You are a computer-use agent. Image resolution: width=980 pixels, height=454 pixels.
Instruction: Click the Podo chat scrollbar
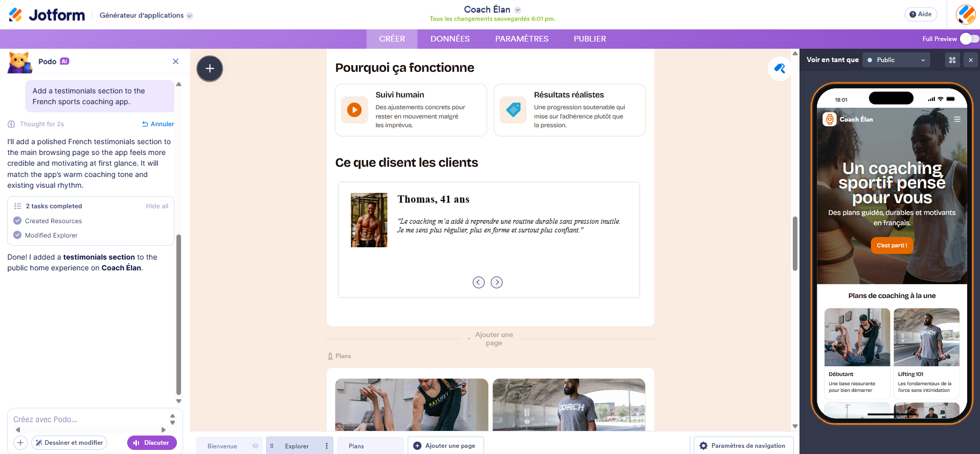coord(178,314)
